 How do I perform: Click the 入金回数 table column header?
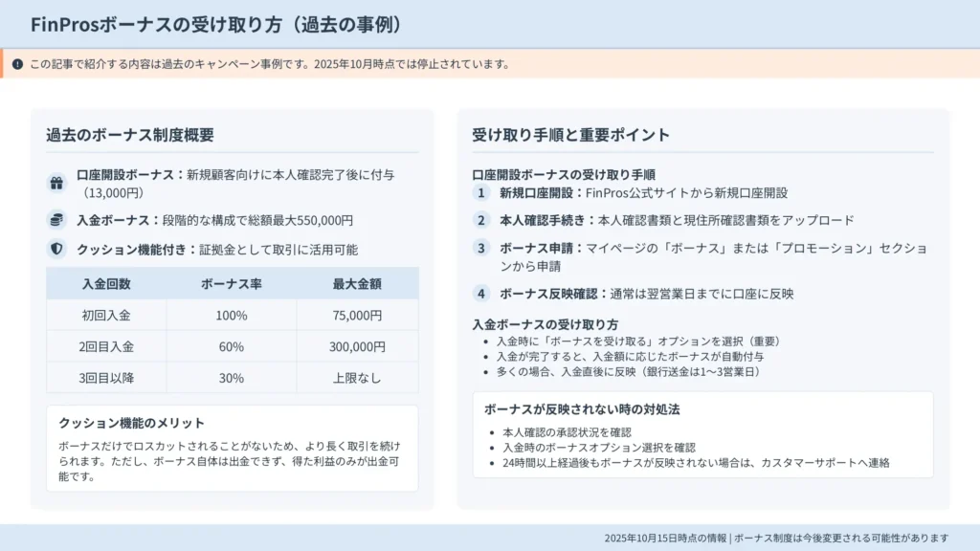106,284
